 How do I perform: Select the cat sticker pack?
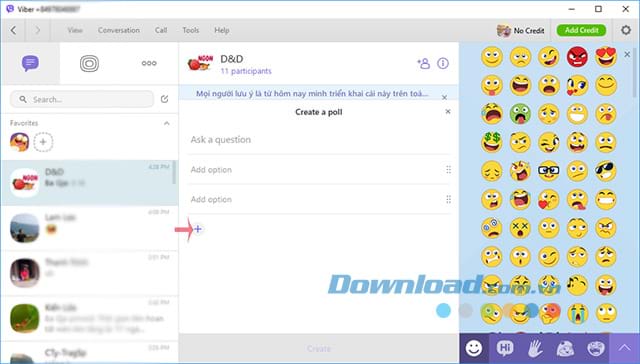click(565, 348)
